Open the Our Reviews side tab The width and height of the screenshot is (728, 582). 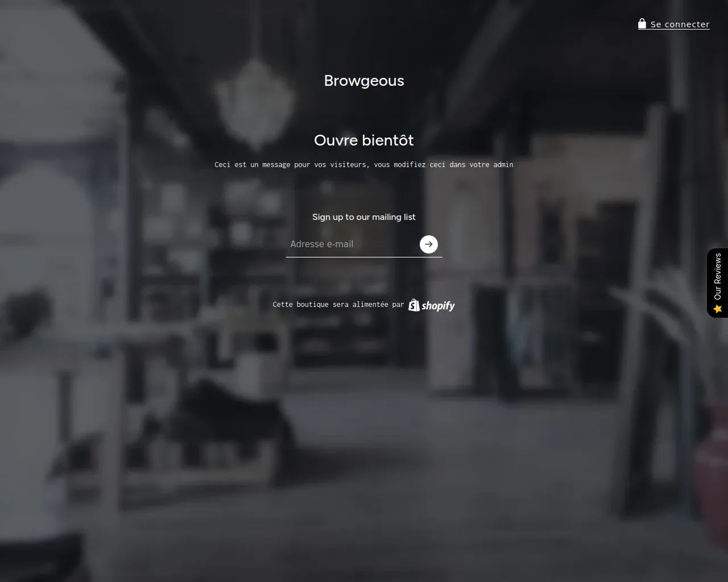(718, 283)
